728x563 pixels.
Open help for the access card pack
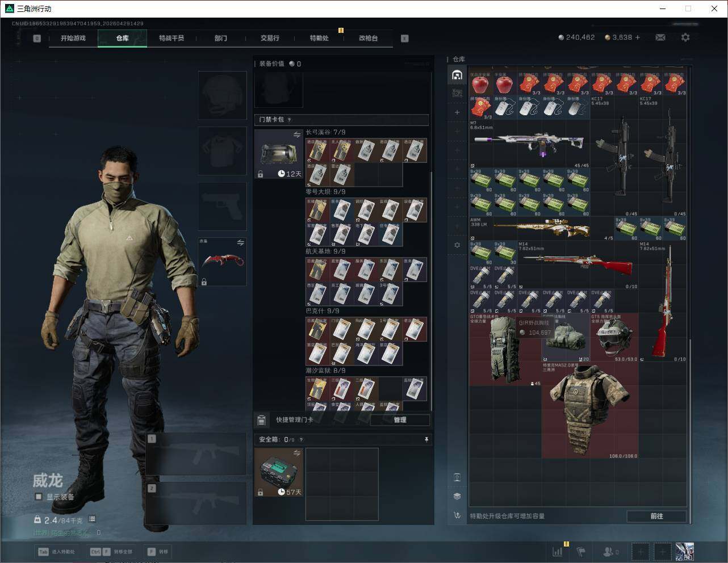point(290,120)
